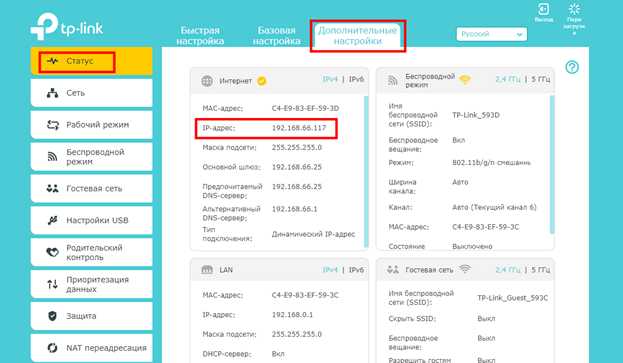Click the wireless icon in Беспроводной режим card

click(x=393, y=81)
